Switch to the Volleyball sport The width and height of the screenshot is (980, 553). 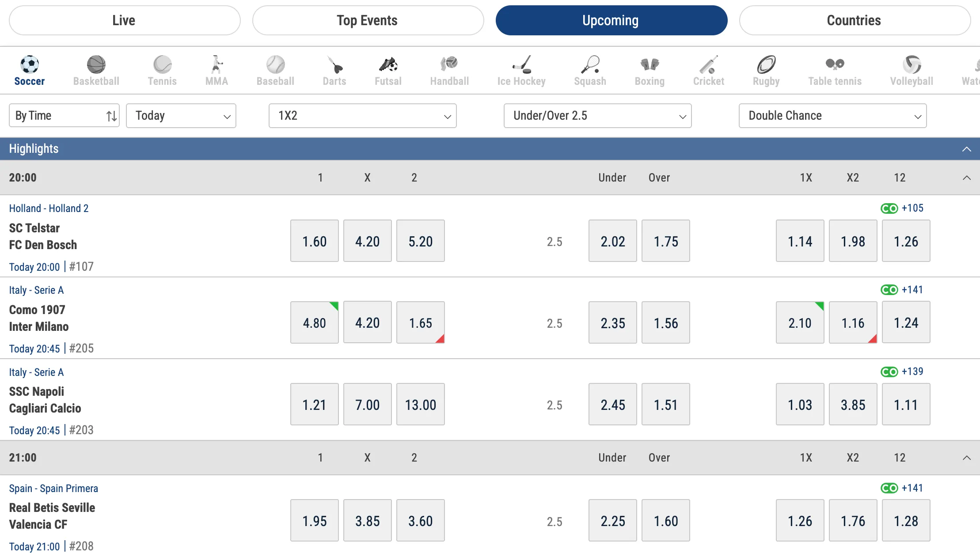[911, 70]
